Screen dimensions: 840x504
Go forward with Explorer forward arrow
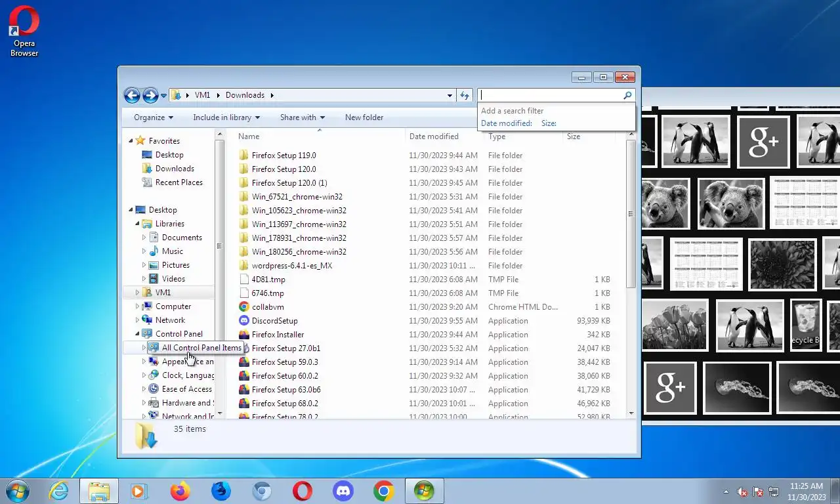pyautogui.click(x=150, y=95)
